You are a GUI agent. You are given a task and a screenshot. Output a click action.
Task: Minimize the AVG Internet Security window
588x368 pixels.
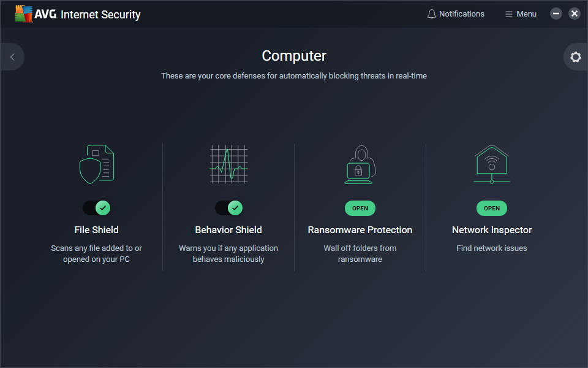[x=556, y=13]
